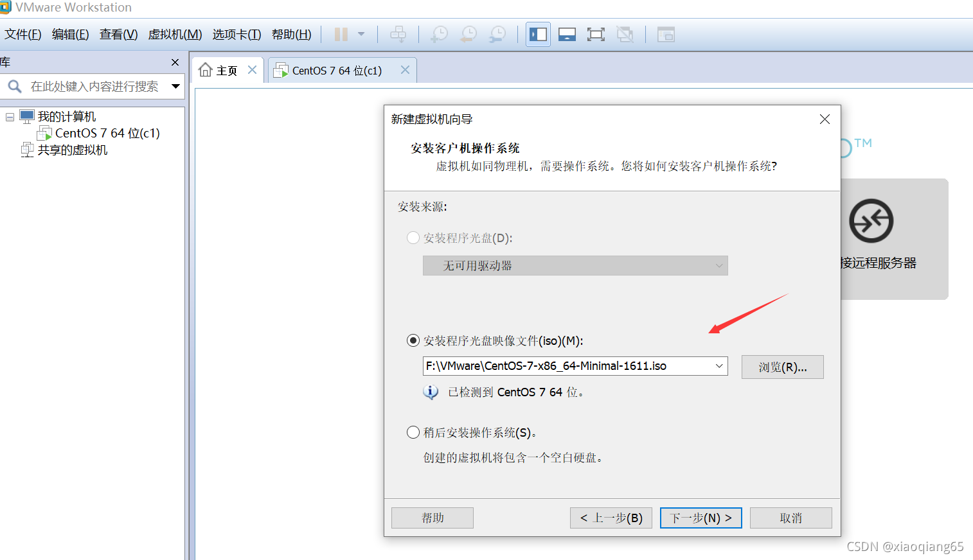Click the info icon beside detected CentOS message
This screenshot has width=973, height=560.
(x=431, y=392)
